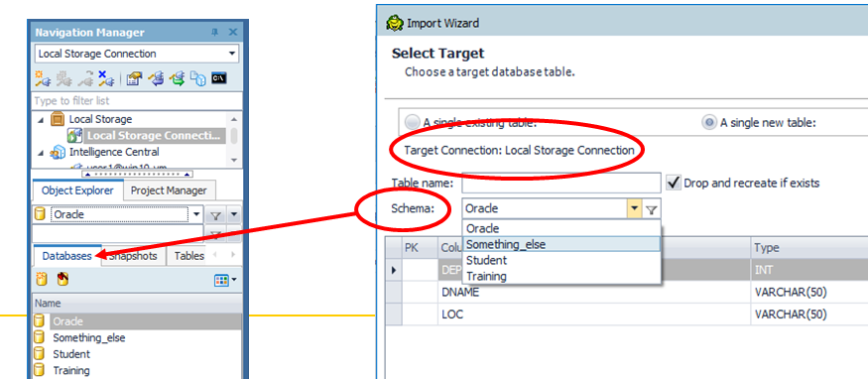The image size is (868, 379).
Task: Click the grayed connect plug icon
Action: [x=63, y=78]
